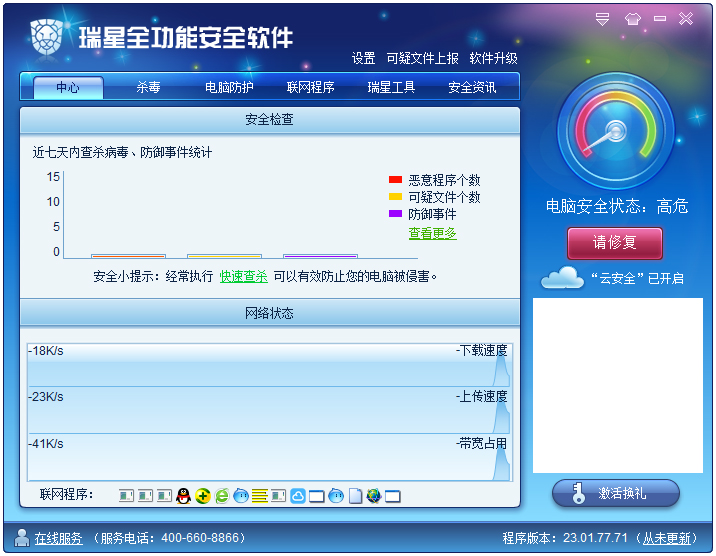716x556 pixels.
Task: Click the 安全检查 section header
Action: [x=269, y=120]
